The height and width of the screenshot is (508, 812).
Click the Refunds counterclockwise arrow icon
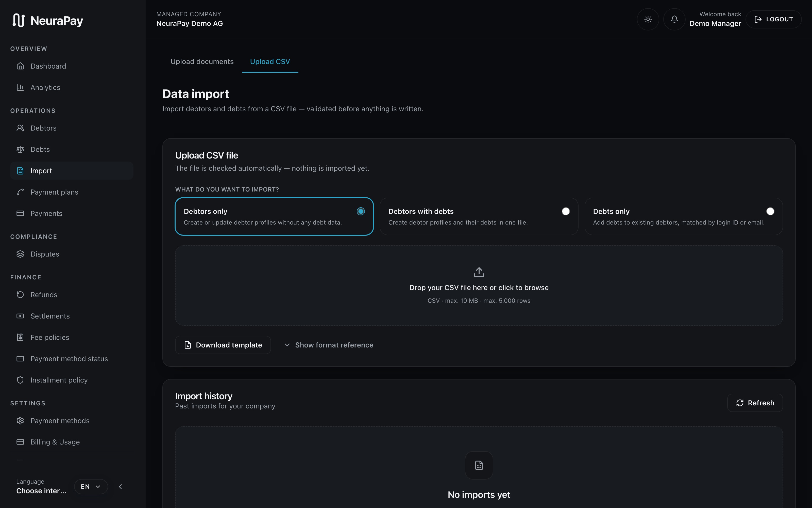20,295
